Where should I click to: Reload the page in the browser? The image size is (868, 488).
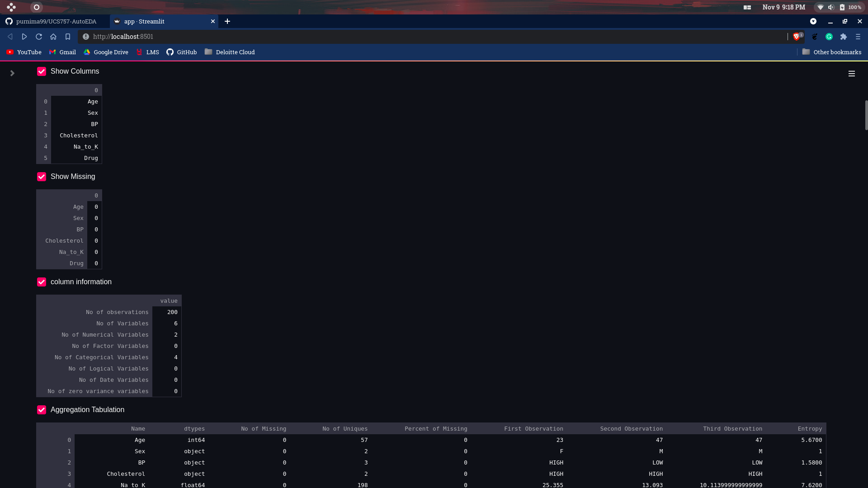[39, 37]
